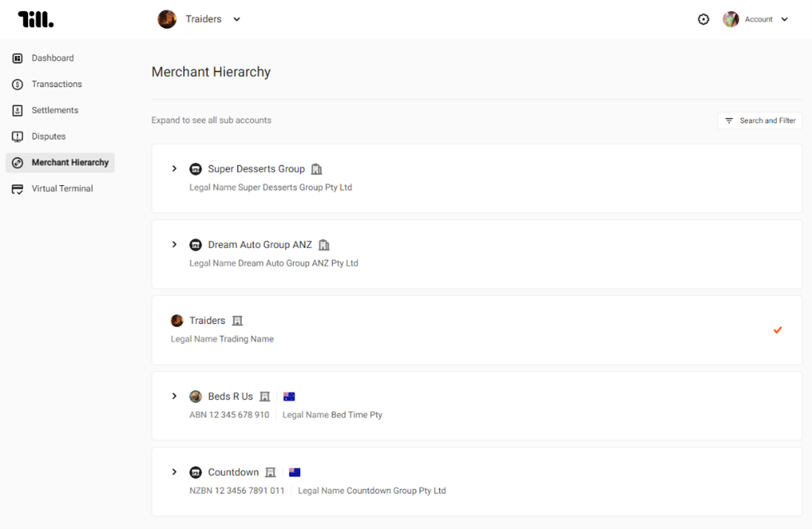Click the New Zealand flag beside Countdown
This screenshot has width=812, height=529.
click(295, 472)
